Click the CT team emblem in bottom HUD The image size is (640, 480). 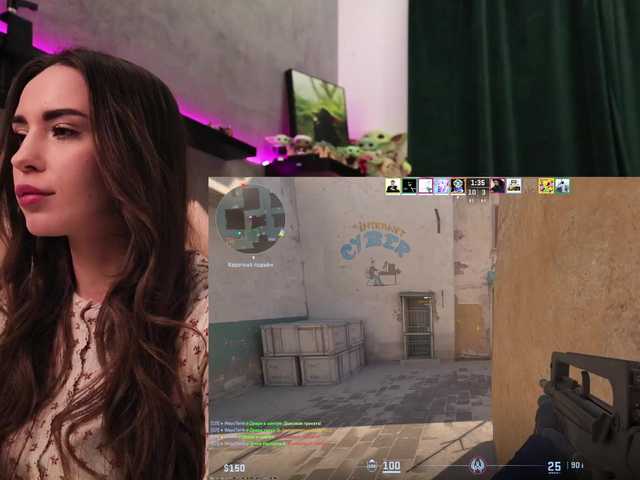(477, 466)
